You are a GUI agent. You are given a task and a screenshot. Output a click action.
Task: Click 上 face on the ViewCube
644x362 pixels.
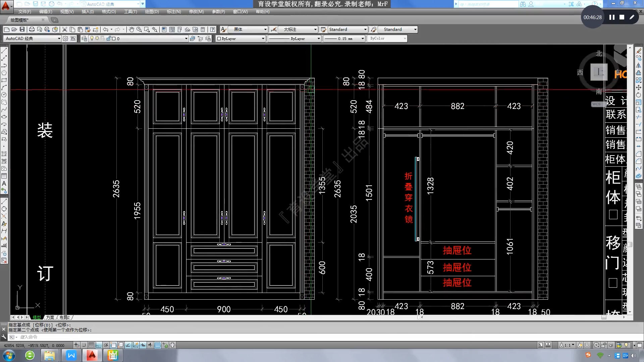click(x=599, y=72)
